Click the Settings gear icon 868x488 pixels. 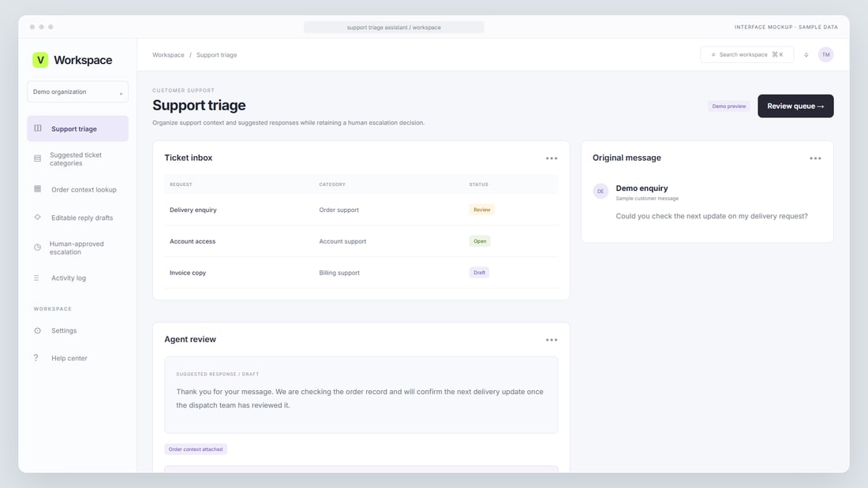click(x=38, y=330)
